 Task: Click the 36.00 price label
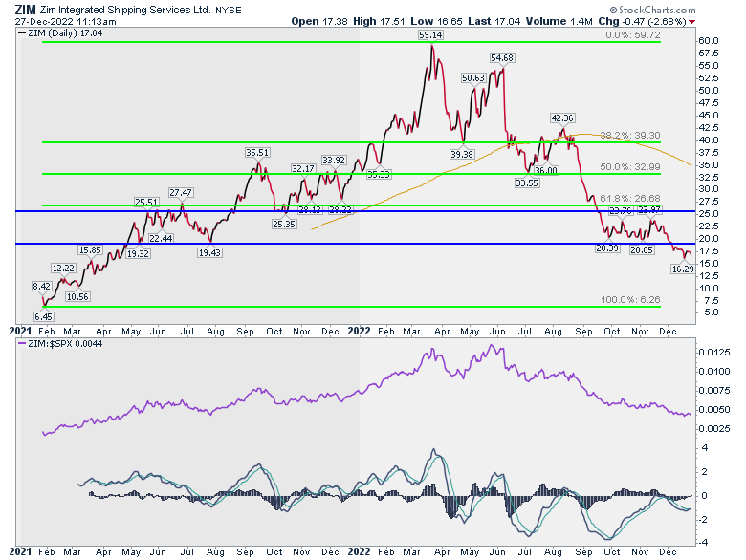coord(546,171)
